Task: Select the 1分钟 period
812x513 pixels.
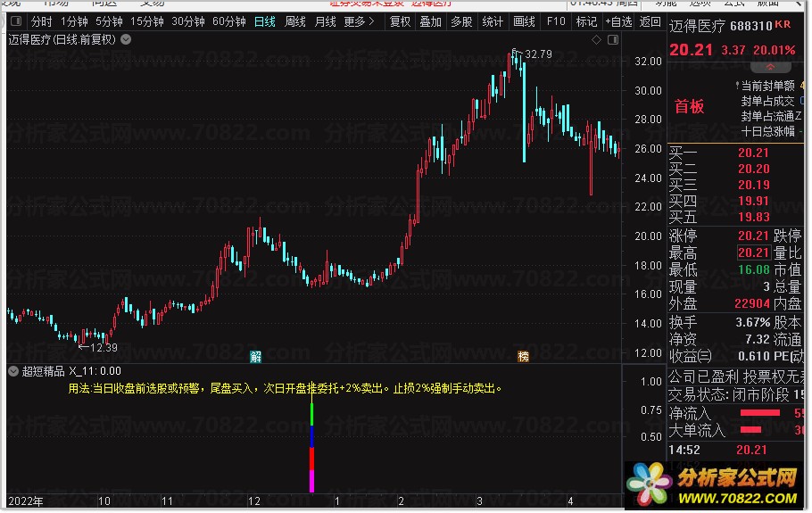Action: click(x=74, y=21)
